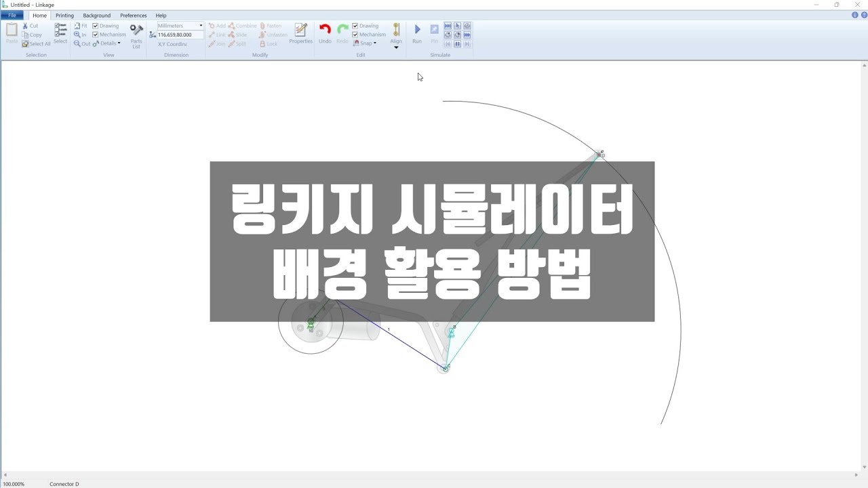868x488 pixels.
Task: Toggle Mechanism checkbox in View group
Action: tap(96, 35)
